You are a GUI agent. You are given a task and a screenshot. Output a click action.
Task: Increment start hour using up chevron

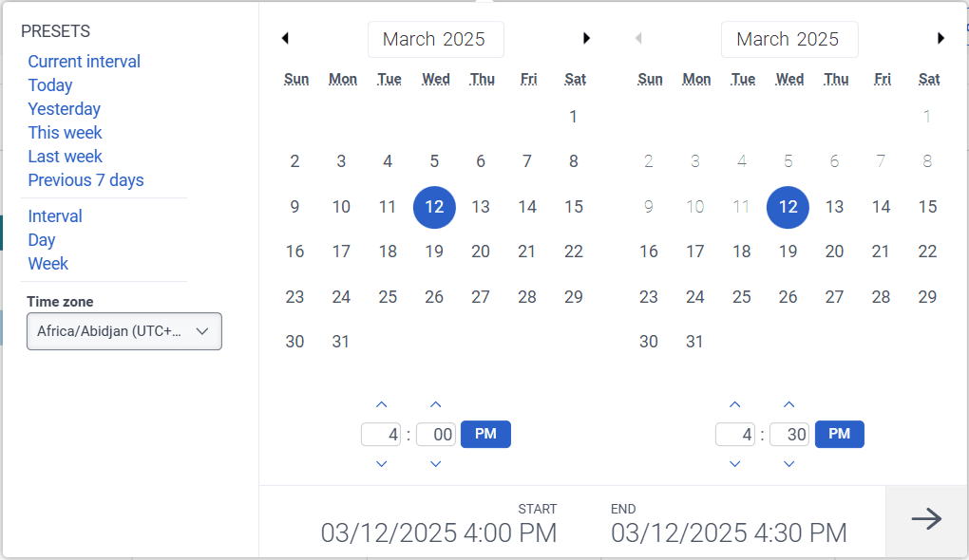pos(381,403)
